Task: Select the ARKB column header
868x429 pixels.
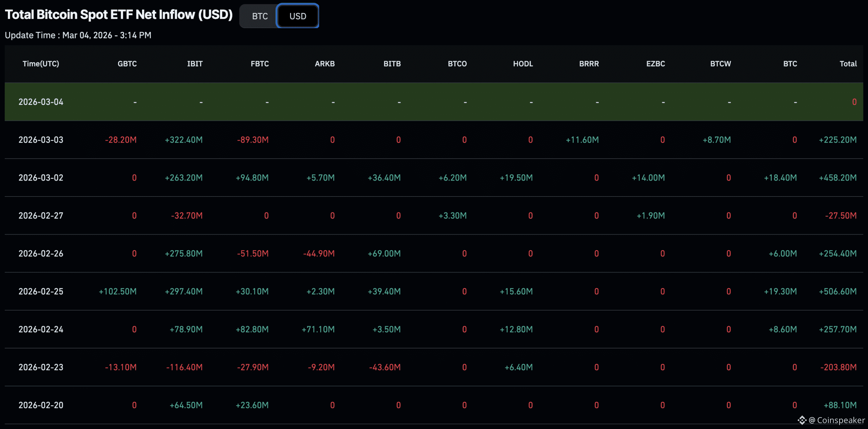Action: click(x=324, y=64)
